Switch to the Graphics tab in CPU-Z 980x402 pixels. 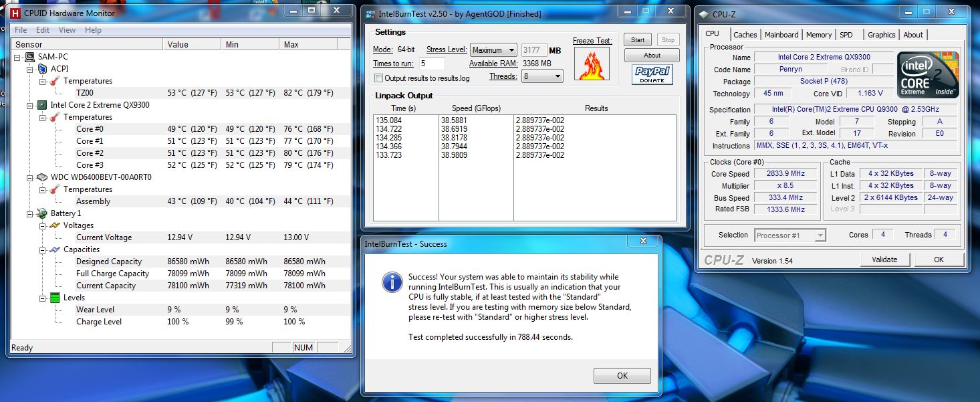(x=882, y=35)
